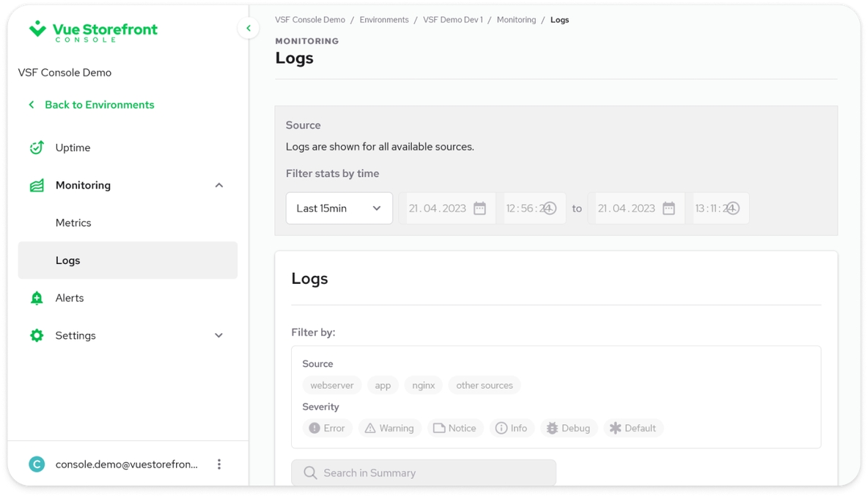This screenshot has height=496, width=868.
Task: Go back to Environments
Action: 100,105
